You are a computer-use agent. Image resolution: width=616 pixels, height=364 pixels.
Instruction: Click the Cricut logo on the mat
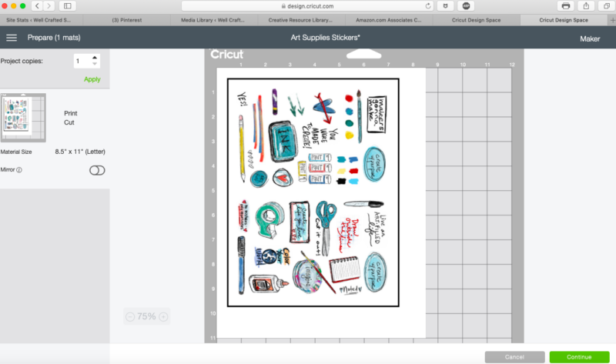point(226,54)
